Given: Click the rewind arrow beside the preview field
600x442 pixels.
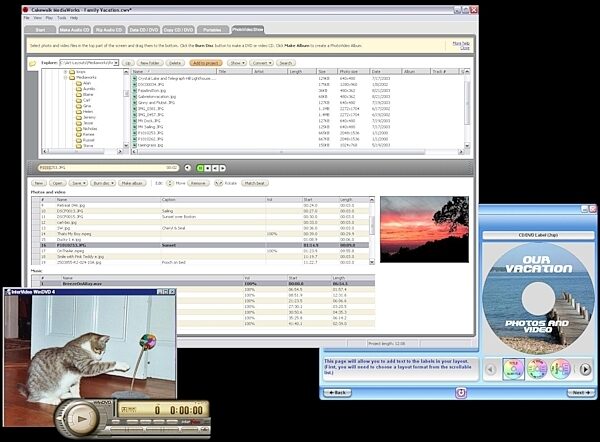Looking at the screenshot, I should (188, 168).
